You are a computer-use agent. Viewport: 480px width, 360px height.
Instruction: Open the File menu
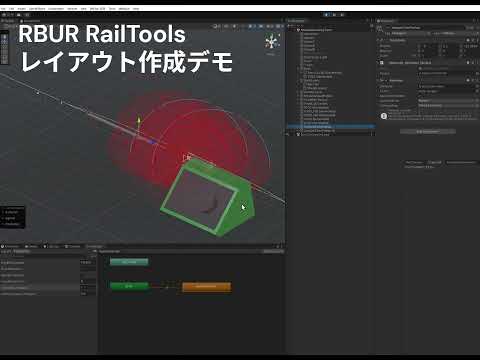pyautogui.click(x=3, y=8)
